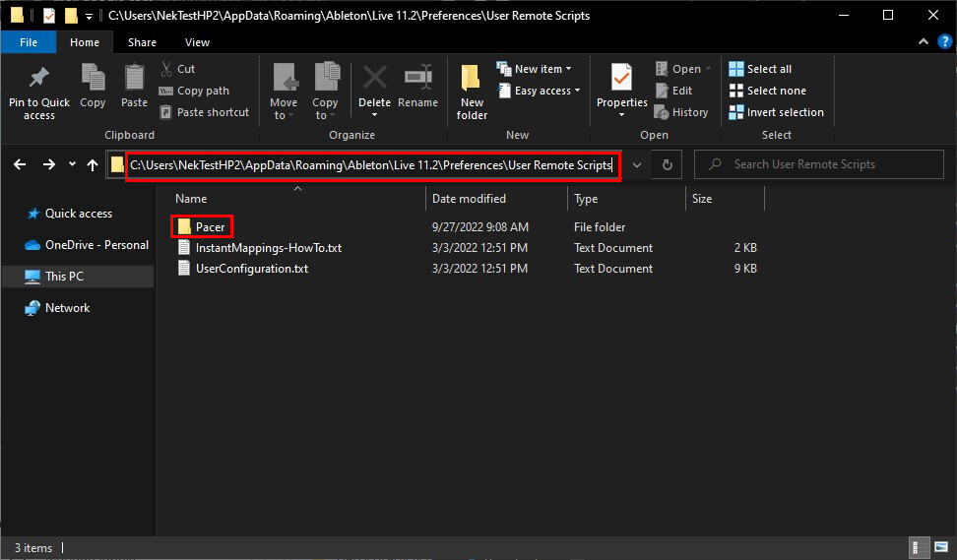Screen dimensions: 957x560
Task: Go forward with the right arrow
Action: [49, 164]
